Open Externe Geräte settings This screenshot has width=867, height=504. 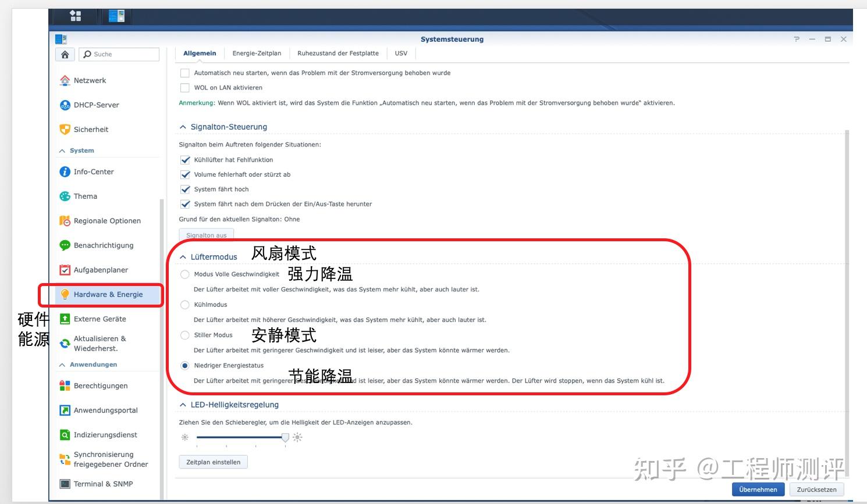click(x=100, y=319)
